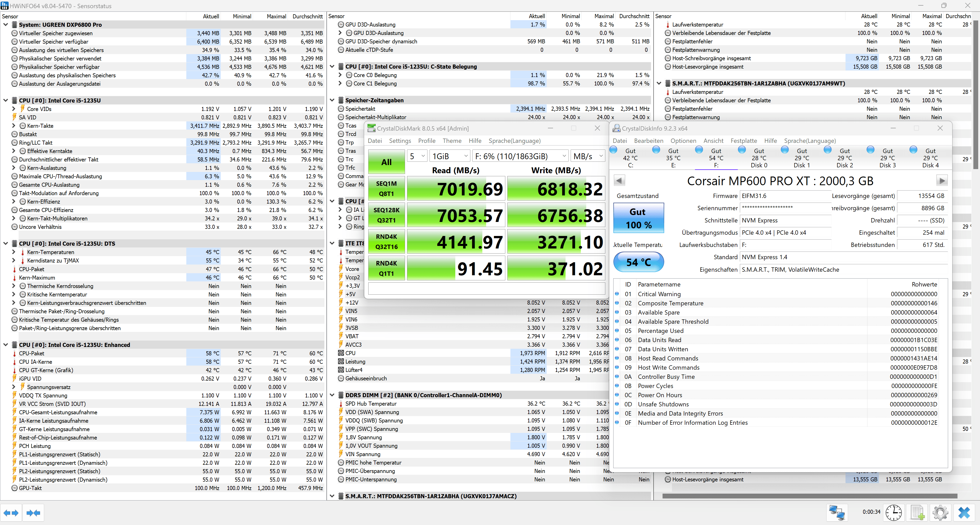Select the C: drive status indicator
This screenshot has width=980, height=525.
coord(630,158)
